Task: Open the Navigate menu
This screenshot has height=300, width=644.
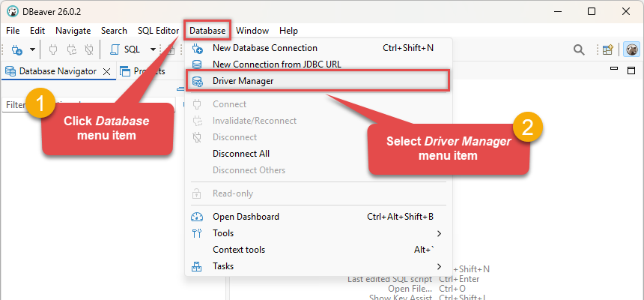Action: 73,31
